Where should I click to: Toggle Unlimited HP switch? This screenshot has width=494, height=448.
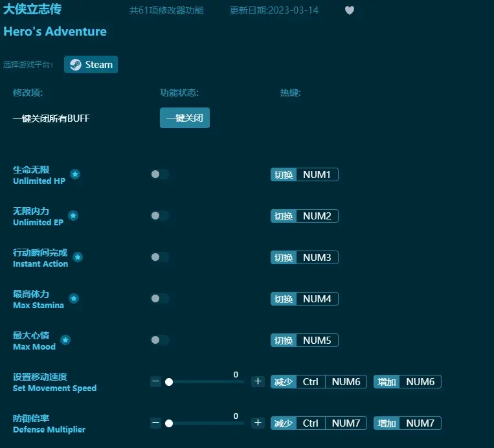160,174
